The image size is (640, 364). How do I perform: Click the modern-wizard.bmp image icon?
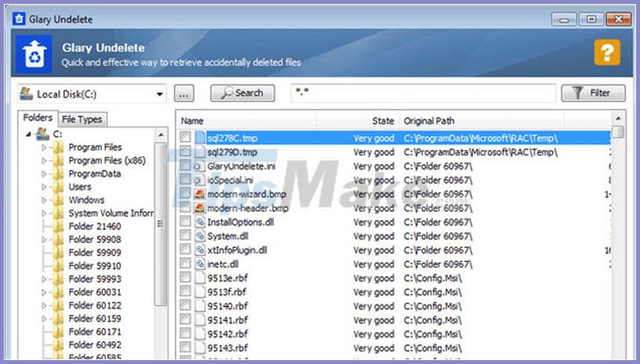[199, 194]
